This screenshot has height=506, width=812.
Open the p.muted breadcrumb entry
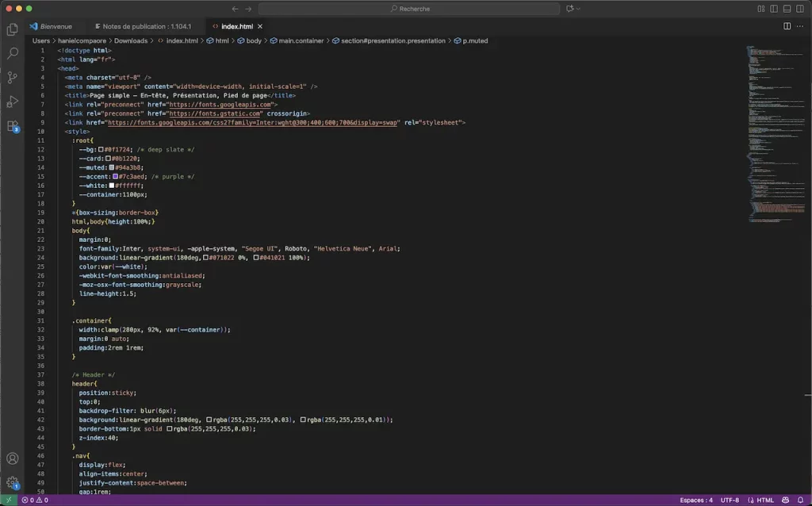point(473,40)
